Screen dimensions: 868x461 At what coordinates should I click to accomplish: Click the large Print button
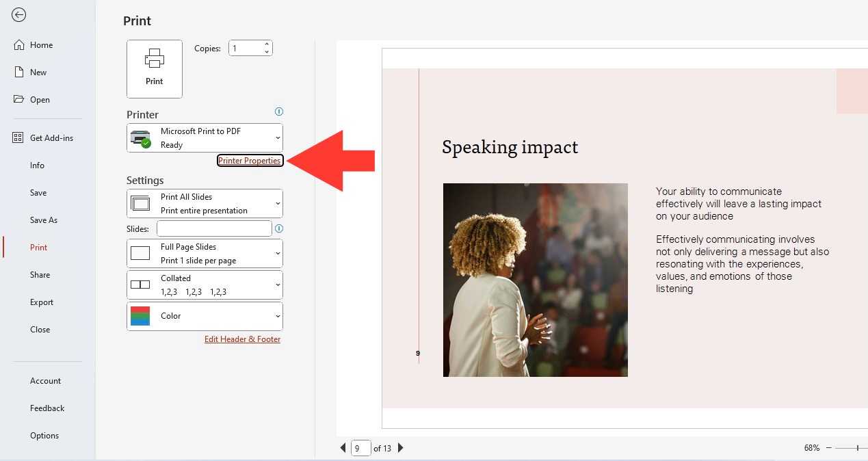coord(155,68)
